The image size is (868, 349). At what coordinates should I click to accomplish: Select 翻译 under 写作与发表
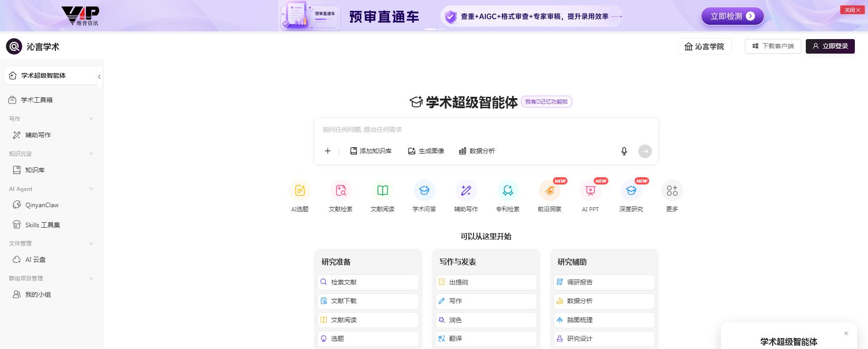pyautogui.click(x=486, y=339)
